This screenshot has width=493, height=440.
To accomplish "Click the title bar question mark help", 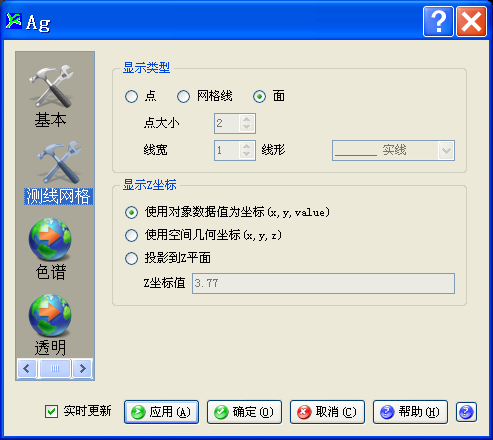I will coord(438,22).
